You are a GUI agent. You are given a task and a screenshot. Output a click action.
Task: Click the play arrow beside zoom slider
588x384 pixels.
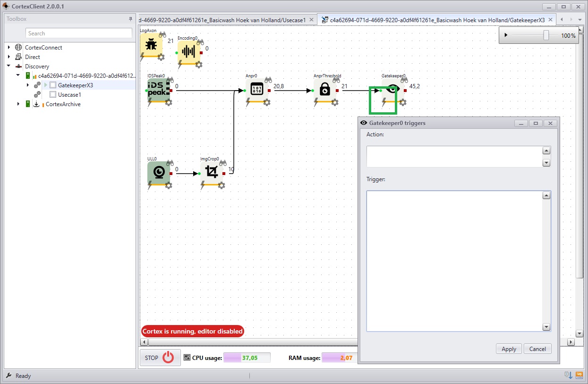(x=506, y=35)
